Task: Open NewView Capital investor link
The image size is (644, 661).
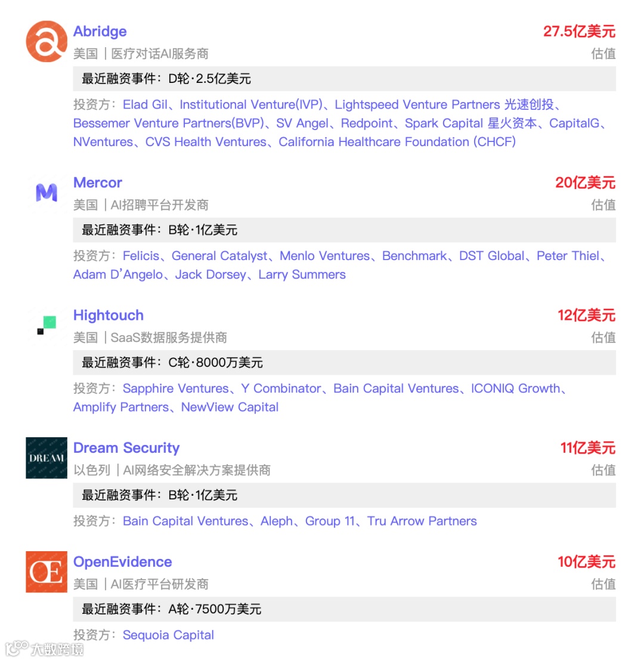Action: tap(230, 407)
